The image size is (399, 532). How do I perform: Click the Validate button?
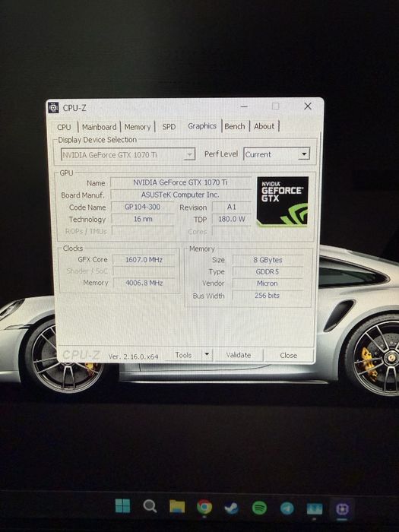(x=239, y=355)
